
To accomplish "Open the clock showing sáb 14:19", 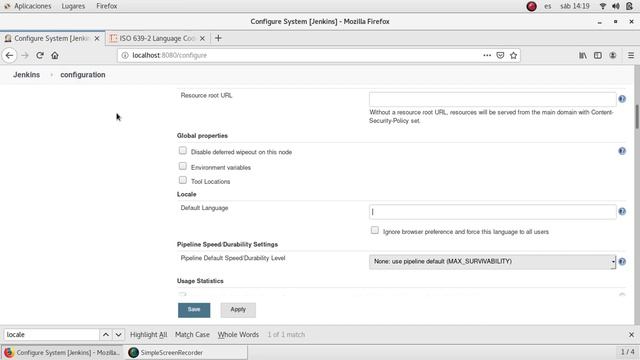I will [x=575, y=6].
